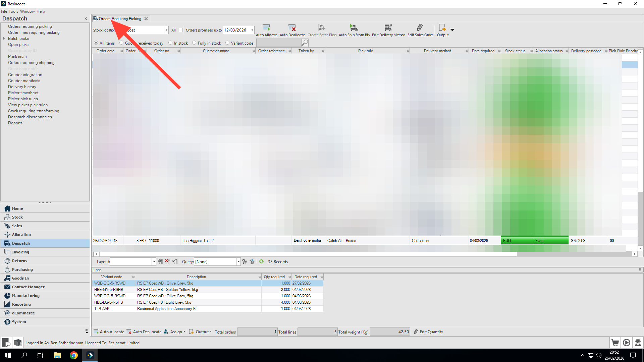Open the Orders promised up to date dropdown
Viewport: 644px width, 362px height.
pyautogui.click(x=252, y=30)
